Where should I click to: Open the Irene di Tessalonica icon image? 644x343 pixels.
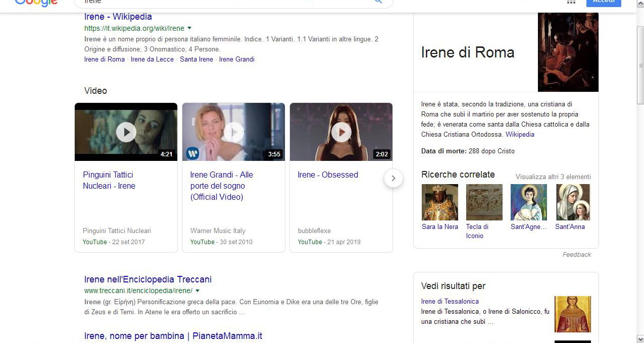[x=573, y=314]
